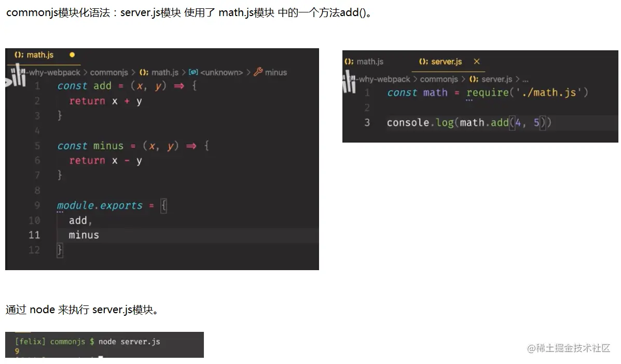Click 'why-webpack' breadcrumb in server.js editor

coord(384,79)
